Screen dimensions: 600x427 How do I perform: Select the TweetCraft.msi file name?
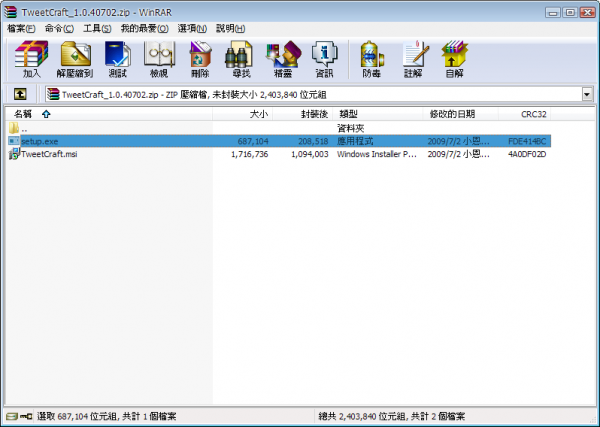click(x=49, y=154)
